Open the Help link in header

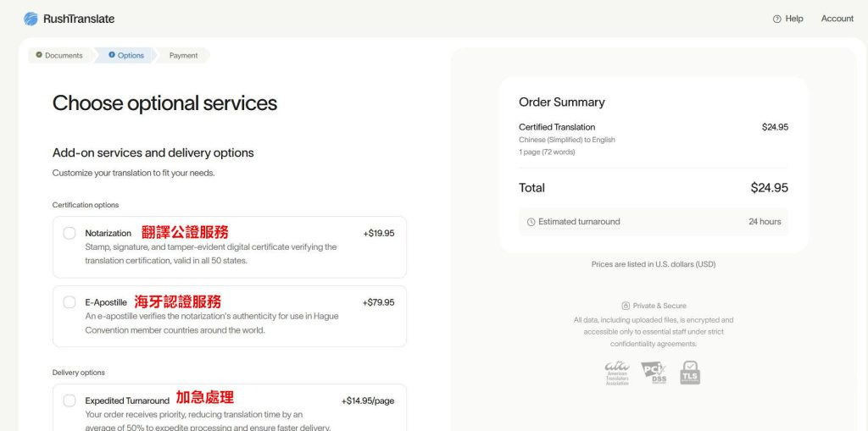tap(794, 19)
